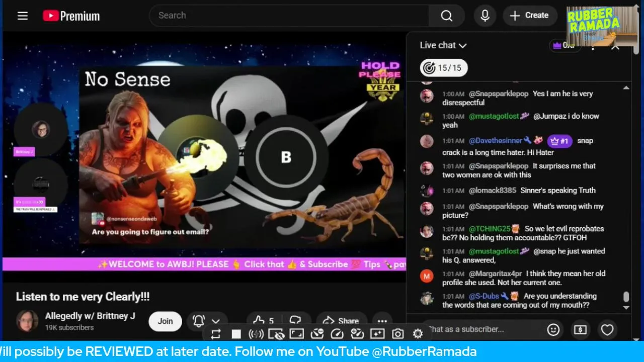The width and height of the screenshot is (644, 362).
Task: Dislike the video with thumbs-down
Action: pos(296,321)
